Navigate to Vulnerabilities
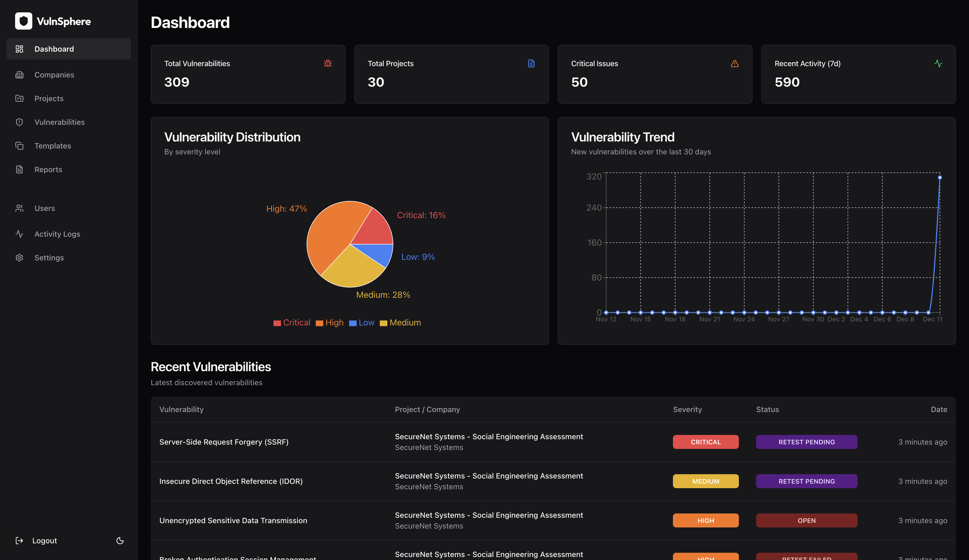The image size is (969, 560). click(68, 122)
